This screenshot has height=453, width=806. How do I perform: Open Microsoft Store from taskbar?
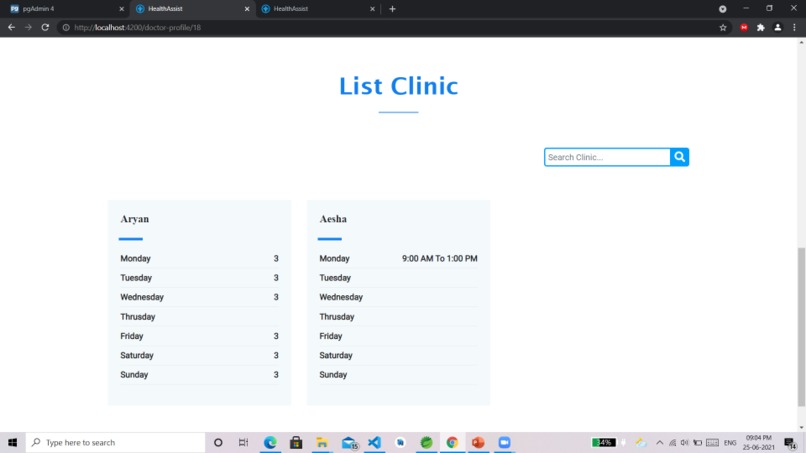[x=296, y=442]
